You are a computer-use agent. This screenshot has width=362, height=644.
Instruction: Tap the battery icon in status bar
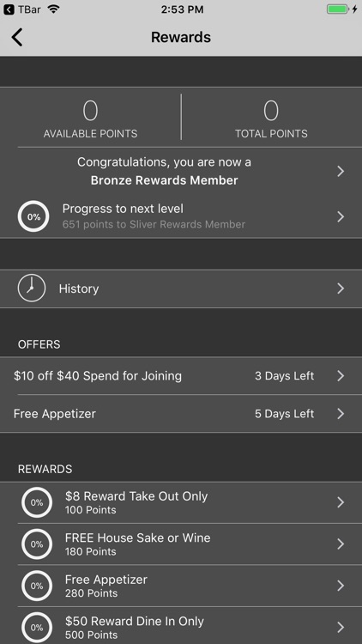tap(337, 9)
